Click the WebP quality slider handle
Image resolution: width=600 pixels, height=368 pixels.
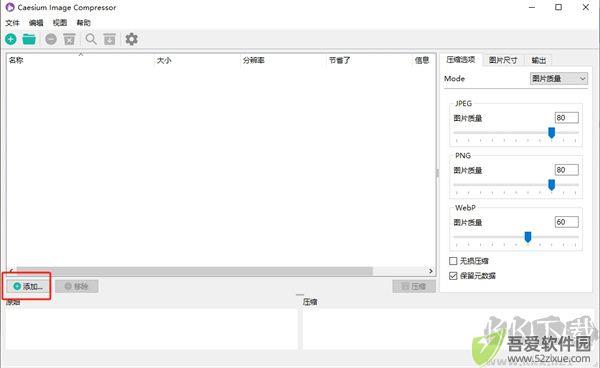528,237
